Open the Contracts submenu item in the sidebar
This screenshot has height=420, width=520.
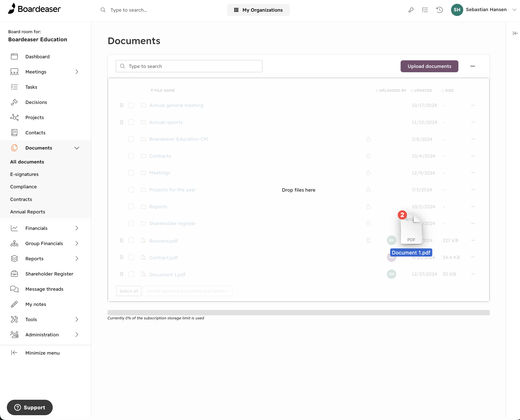tap(21, 199)
